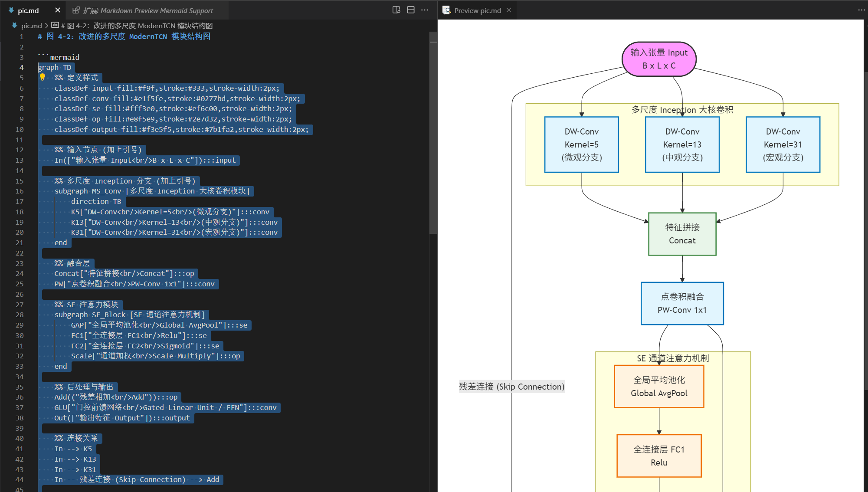Click line number 16 in the gutter

tap(20, 191)
